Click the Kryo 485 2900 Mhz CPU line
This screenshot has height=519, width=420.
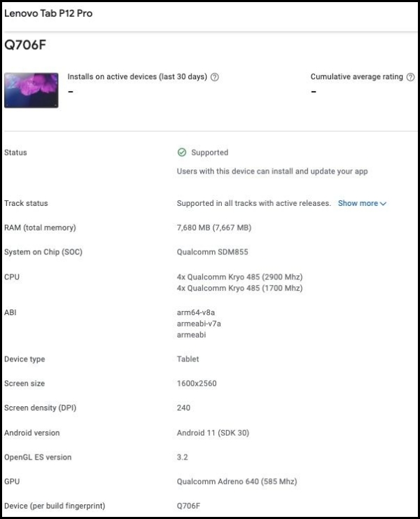240,277
